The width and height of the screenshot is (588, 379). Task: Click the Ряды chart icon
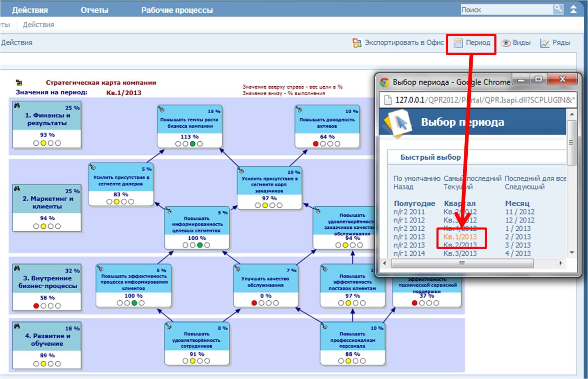[x=544, y=43]
